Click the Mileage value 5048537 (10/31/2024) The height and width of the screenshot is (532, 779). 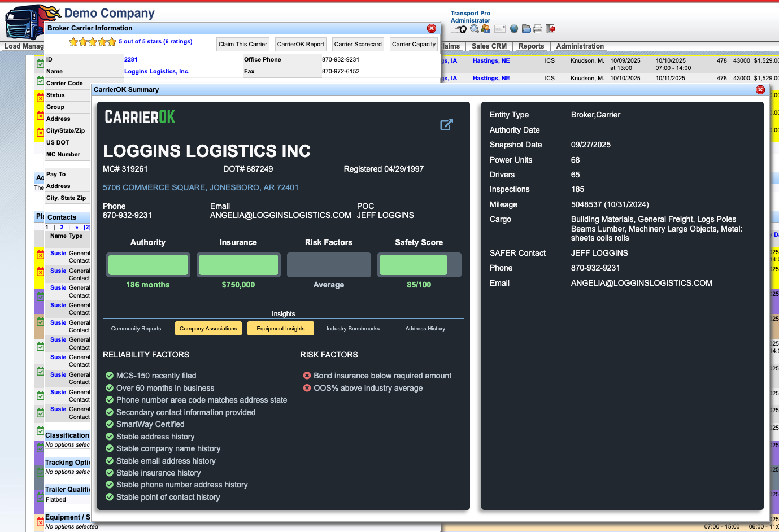pyautogui.click(x=610, y=204)
